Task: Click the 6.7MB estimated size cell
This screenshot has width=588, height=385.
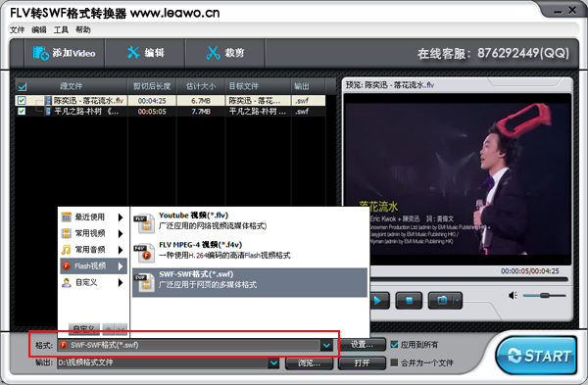Action: (x=201, y=101)
